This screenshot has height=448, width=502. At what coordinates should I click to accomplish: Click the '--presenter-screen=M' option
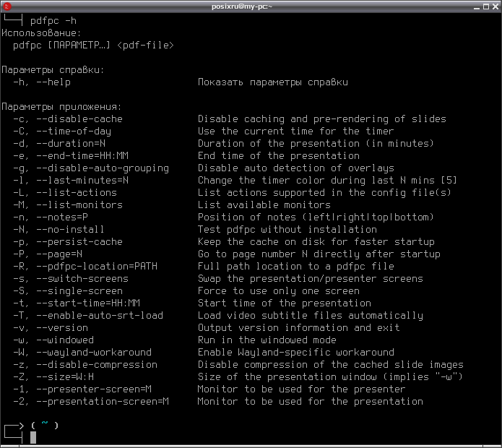(94, 389)
